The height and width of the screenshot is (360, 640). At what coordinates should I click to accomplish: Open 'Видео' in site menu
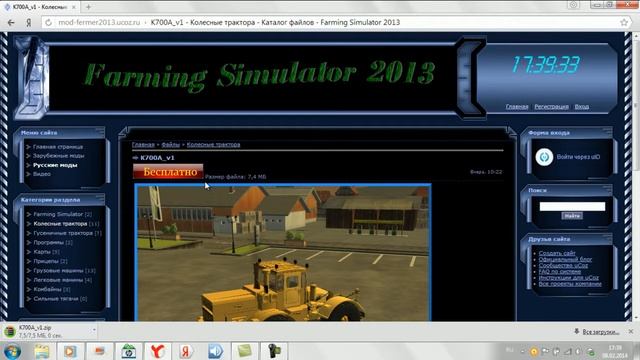click(42, 174)
